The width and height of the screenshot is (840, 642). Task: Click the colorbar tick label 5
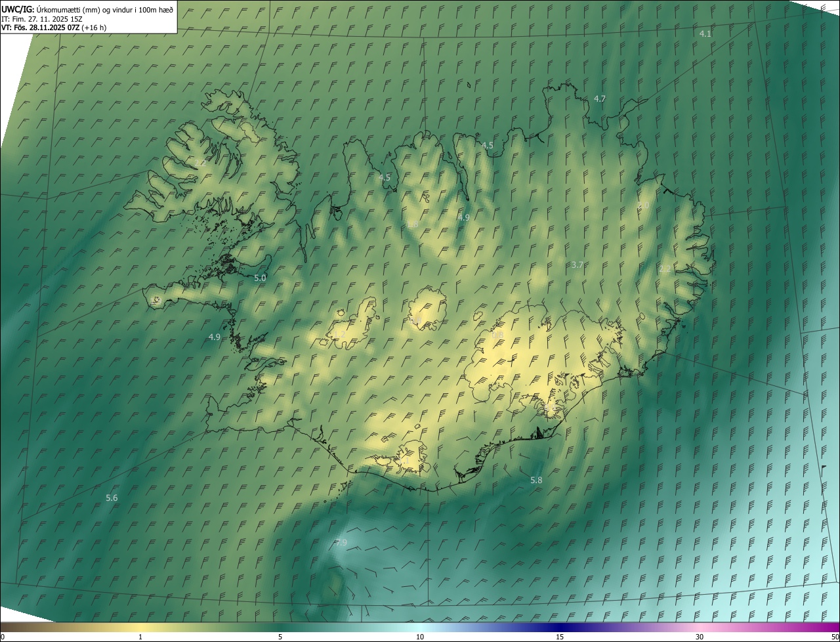click(280, 637)
